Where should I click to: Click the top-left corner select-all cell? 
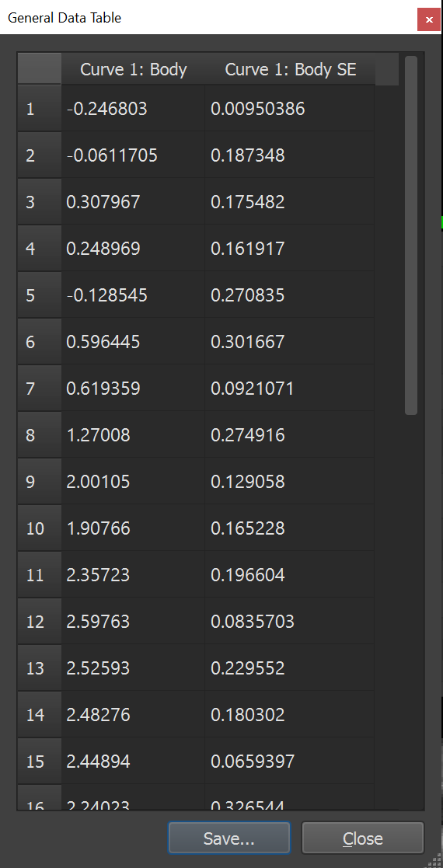click(x=40, y=68)
